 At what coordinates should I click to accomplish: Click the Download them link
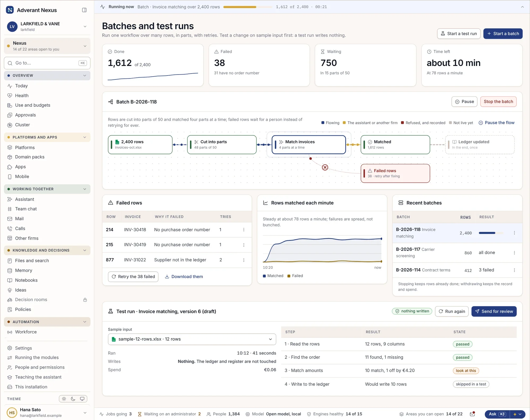(x=184, y=277)
